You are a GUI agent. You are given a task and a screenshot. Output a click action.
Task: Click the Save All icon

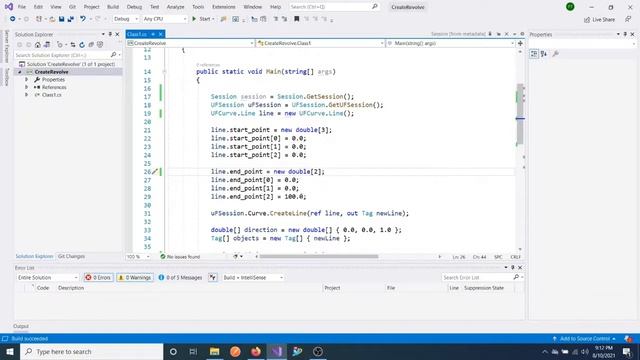(71, 19)
